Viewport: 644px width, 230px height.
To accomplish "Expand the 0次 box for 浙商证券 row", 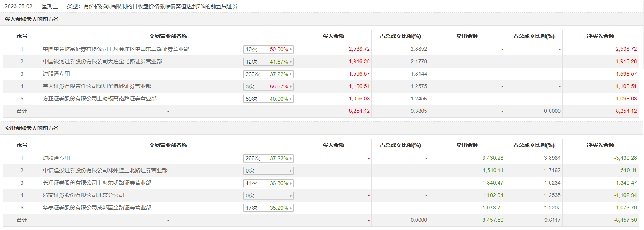I will 268,196.
